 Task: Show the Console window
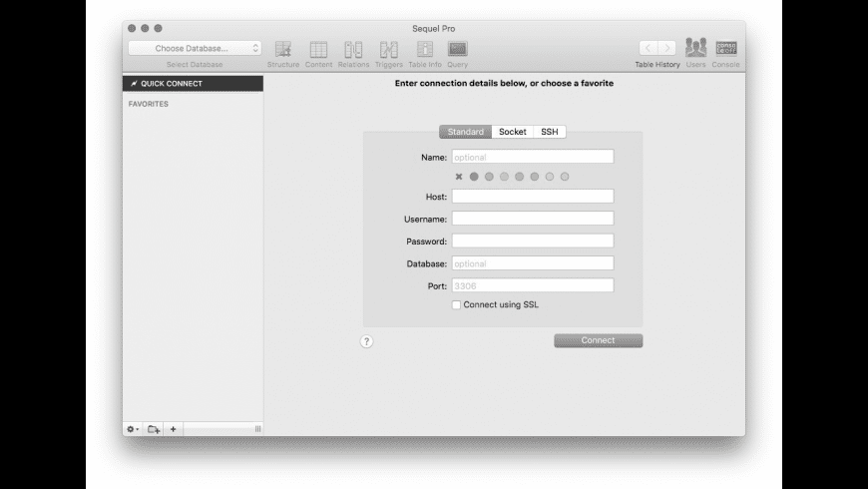[x=725, y=53]
